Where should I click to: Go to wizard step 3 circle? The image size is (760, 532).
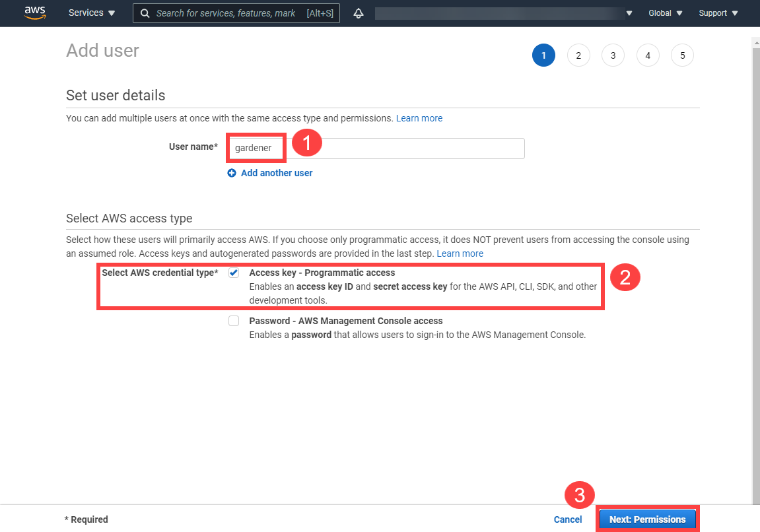tap(613, 55)
